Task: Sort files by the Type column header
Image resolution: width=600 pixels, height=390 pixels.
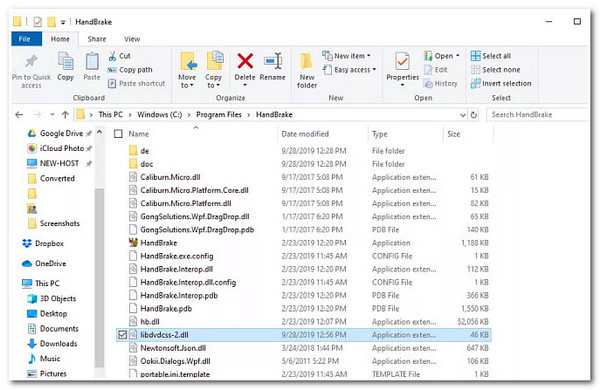Action: pos(380,134)
